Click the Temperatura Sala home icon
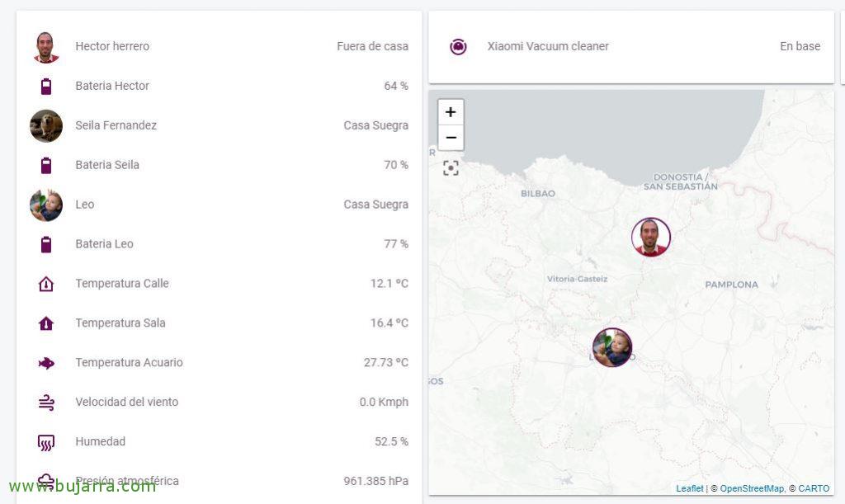This screenshot has width=845, height=504. click(46, 323)
